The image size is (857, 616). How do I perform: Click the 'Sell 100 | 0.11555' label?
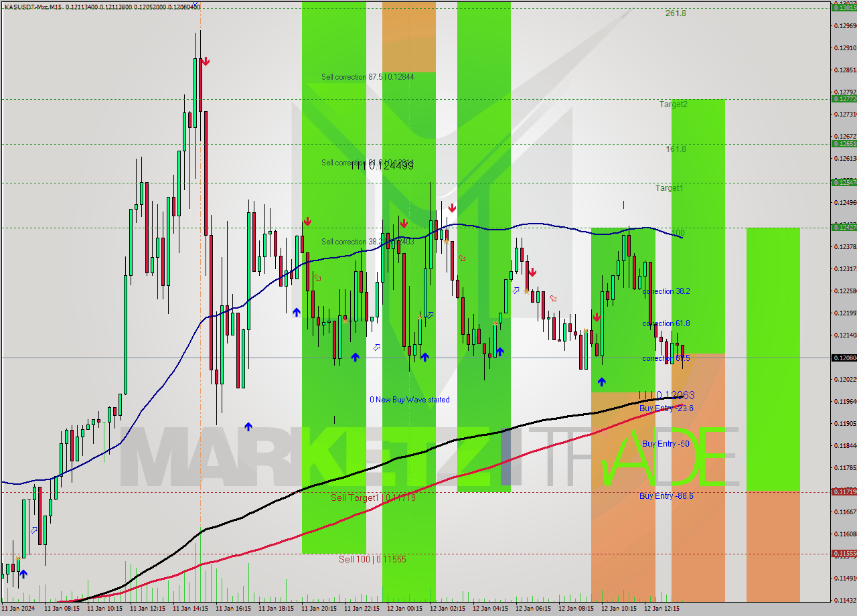(x=372, y=559)
